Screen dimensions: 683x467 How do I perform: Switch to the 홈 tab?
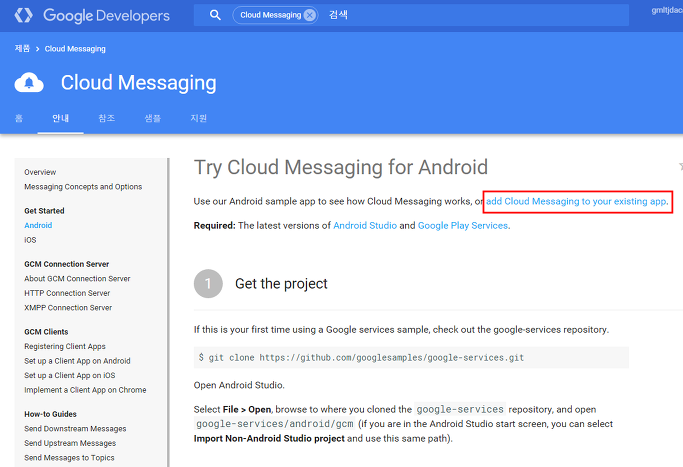(x=19, y=118)
